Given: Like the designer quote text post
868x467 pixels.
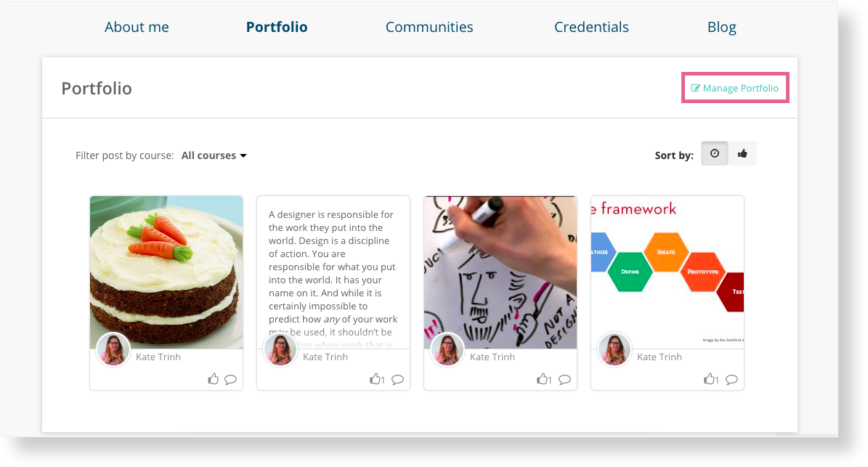Looking at the screenshot, I should click(376, 379).
